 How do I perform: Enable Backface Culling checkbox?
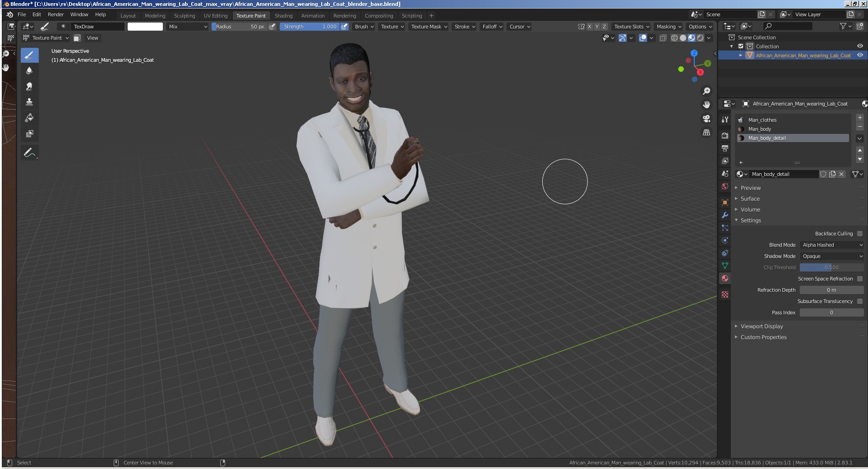tap(860, 234)
